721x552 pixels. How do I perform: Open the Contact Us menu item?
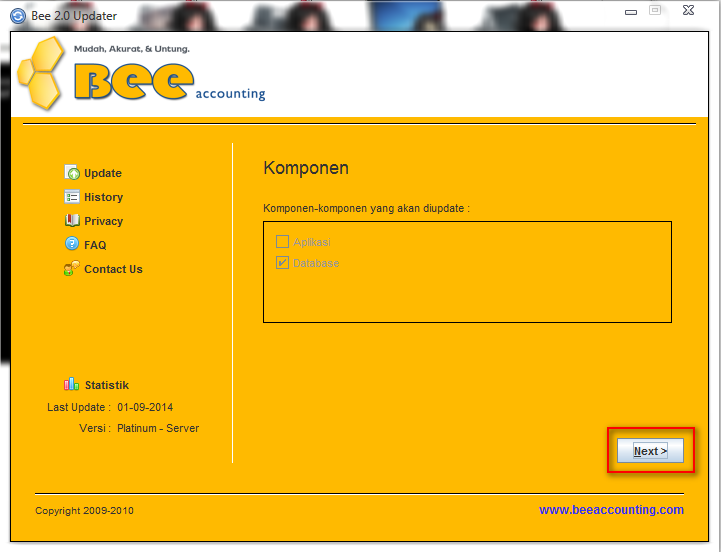113,269
